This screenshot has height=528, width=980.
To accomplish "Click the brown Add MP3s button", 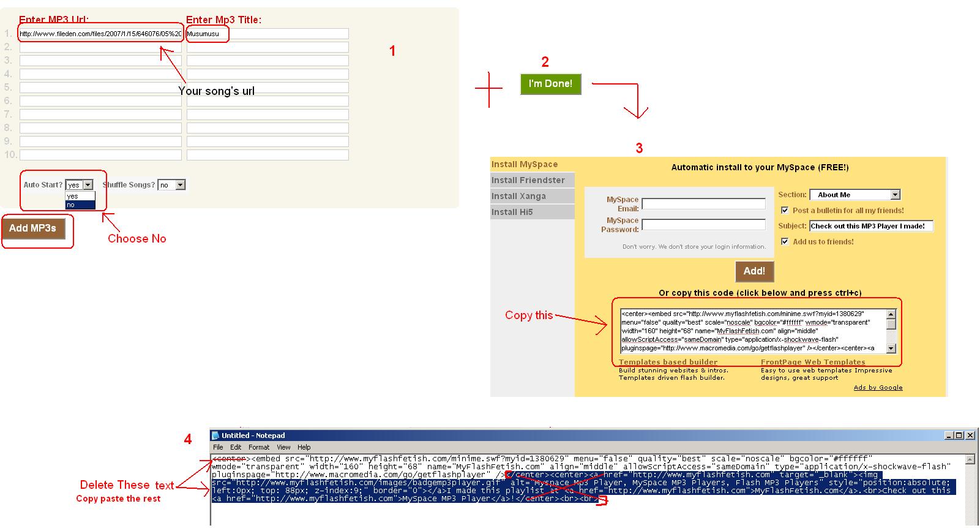I will tap(33, 228).
